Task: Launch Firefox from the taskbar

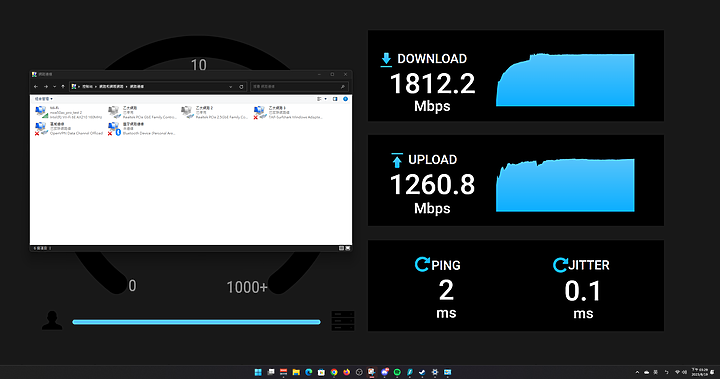Action: tap(347, 372)
